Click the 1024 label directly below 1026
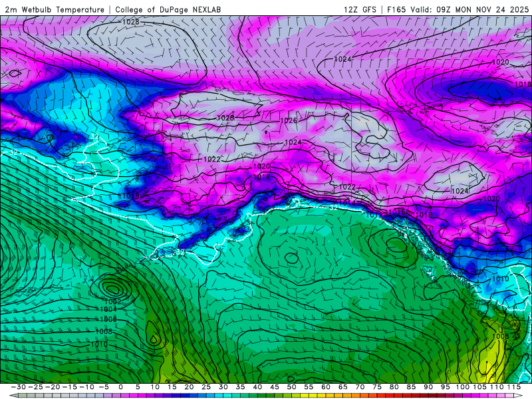This screenshot has width=532, height=399. pos(293,142)
